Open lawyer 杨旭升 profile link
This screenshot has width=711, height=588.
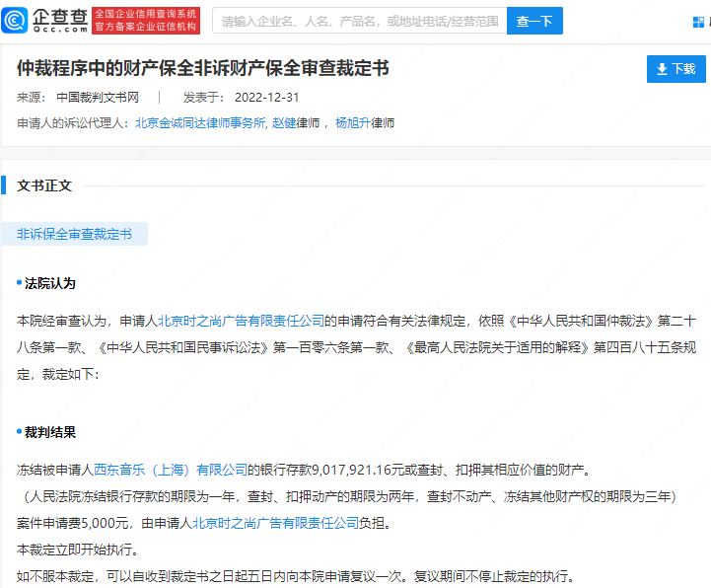tap(353, 123)
